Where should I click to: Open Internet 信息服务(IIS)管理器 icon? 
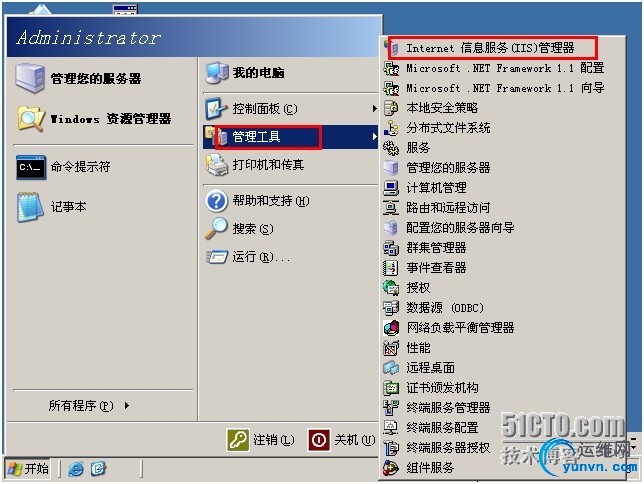coord(392,48)
